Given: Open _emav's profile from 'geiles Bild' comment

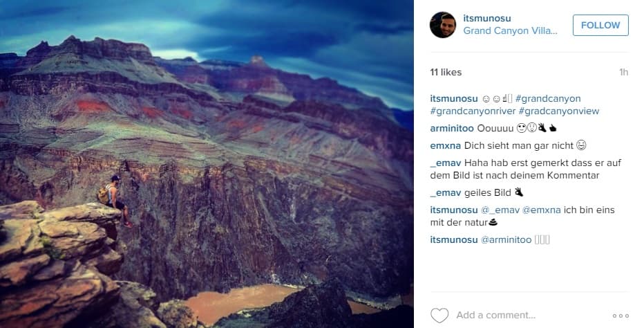Looking at the screenshot, I should pos(445,192).
